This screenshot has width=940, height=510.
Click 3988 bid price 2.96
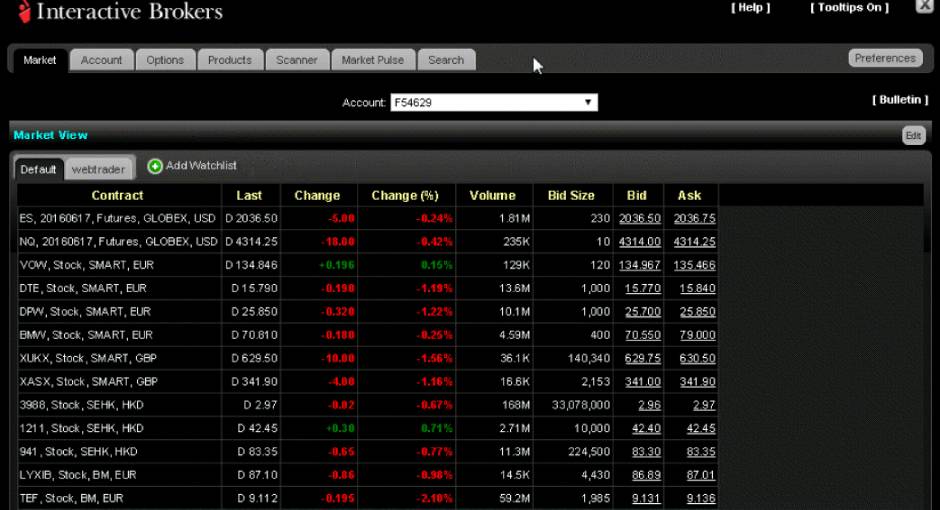pyautogui.click(x=649, y=406)
